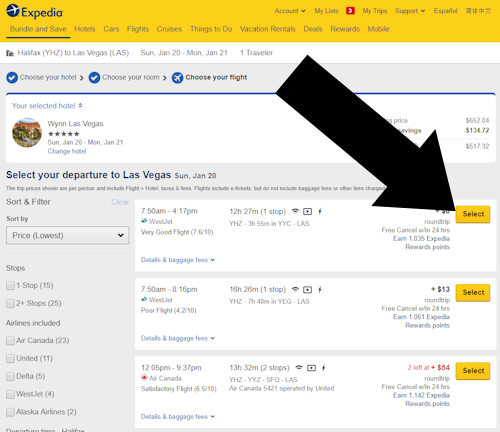Filter by 1 Stop flights

pyautogui.click(x=10, y=286)
